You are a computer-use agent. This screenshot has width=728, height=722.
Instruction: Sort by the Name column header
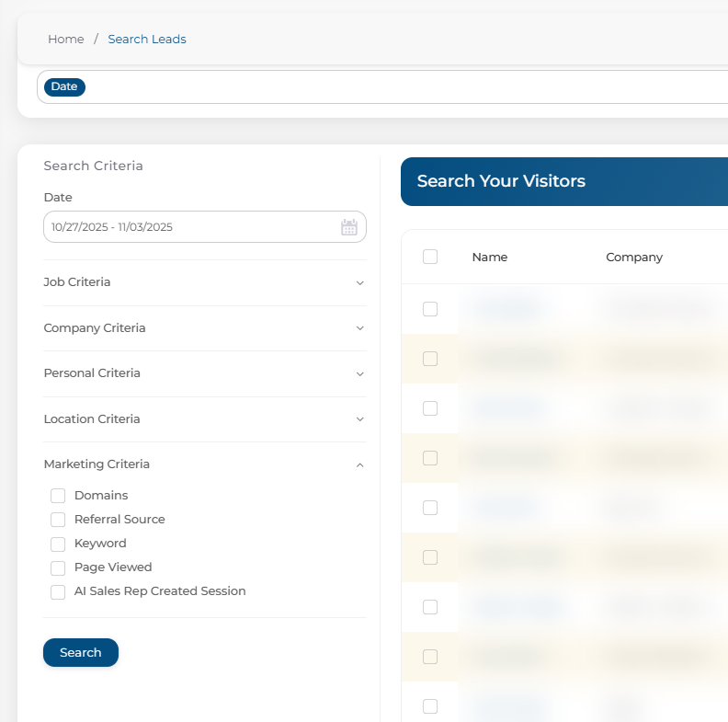(x=490, y=258)
